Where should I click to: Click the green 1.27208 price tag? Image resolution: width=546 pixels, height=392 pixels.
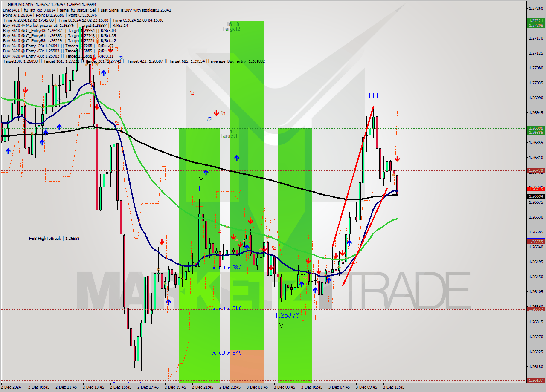pos(535,25)
